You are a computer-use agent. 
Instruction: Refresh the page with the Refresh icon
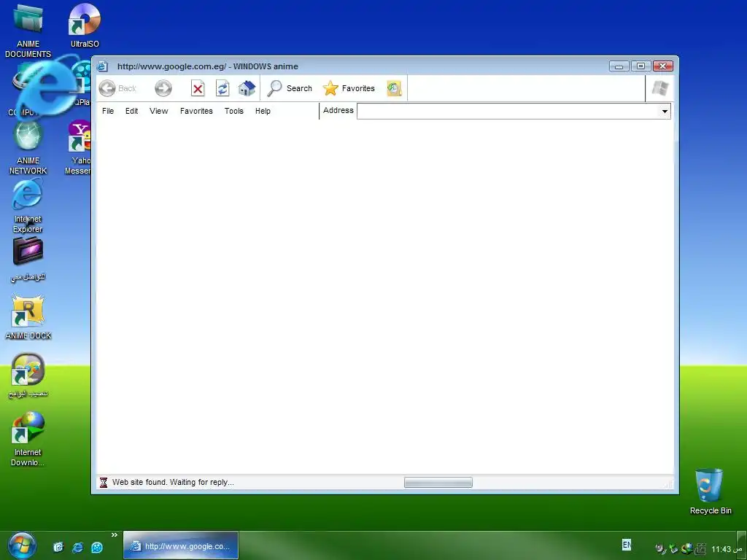222,88
